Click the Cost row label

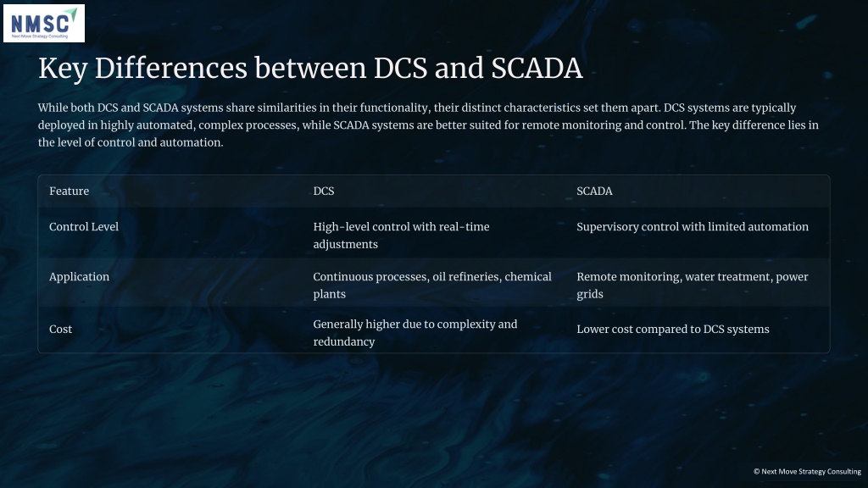(x=61, y=330)
